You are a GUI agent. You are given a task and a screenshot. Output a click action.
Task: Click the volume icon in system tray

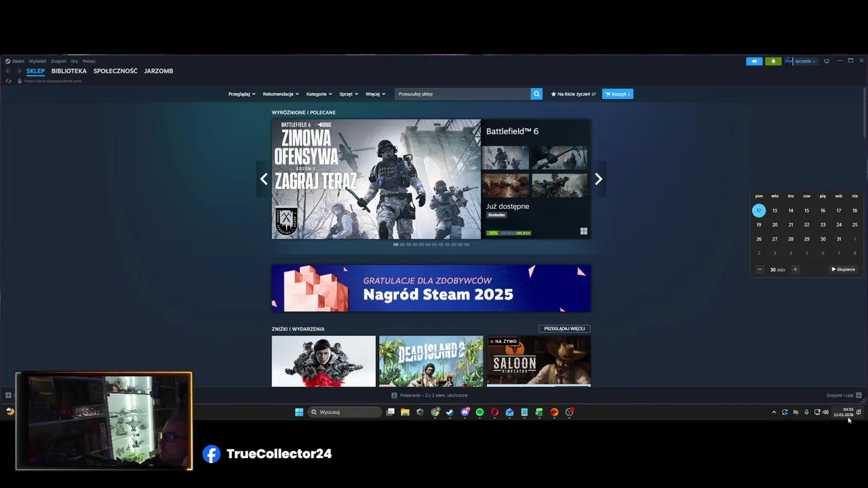pos(825,412)
